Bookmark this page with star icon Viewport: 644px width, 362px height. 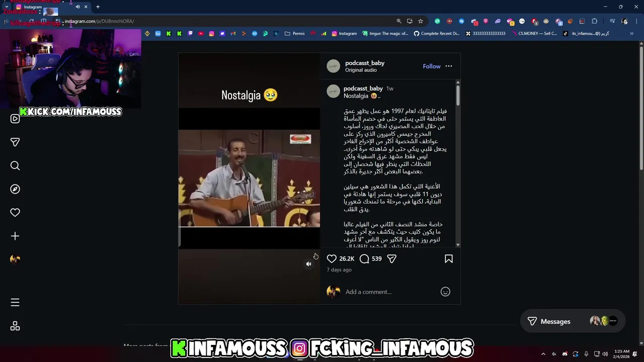pyautogui.click(x=421, y=21)
